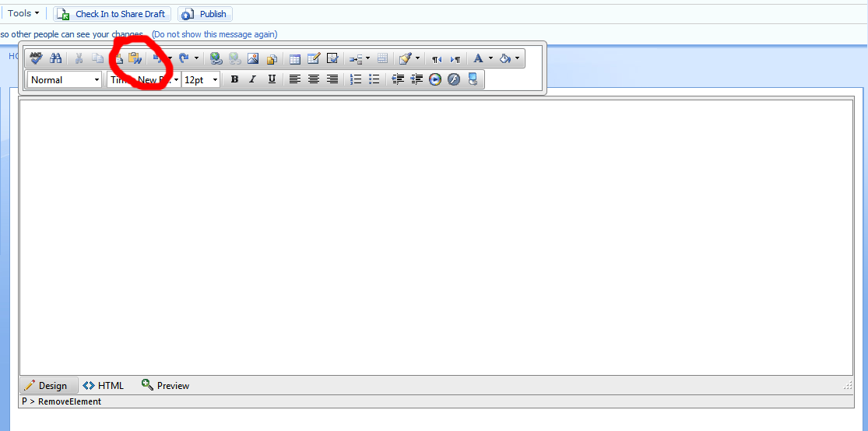The height and width of the screenshot is (431, 868).
Task: Center align the text
Action: (313, 79)
